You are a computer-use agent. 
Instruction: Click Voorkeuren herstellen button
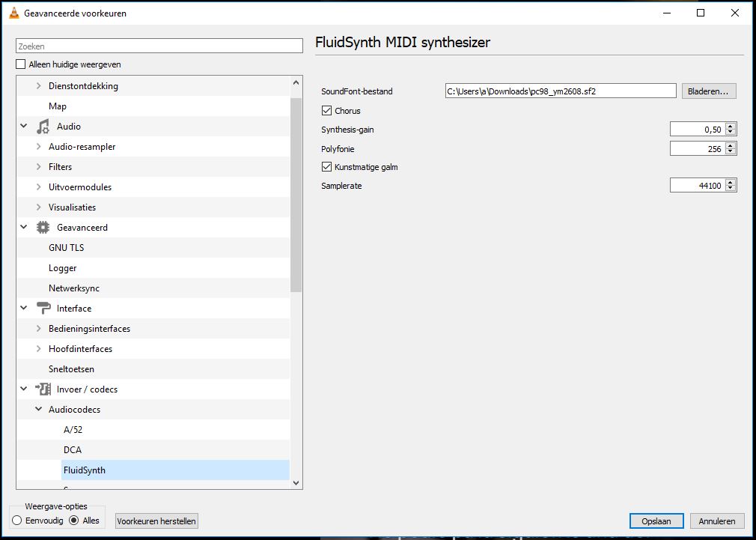156,521
